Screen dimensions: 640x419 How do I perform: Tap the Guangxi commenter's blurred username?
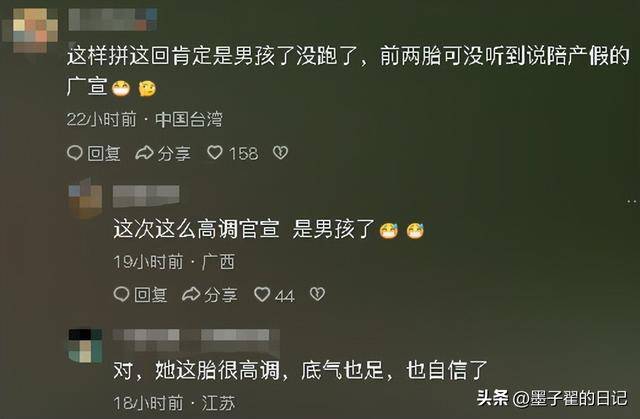[146, 196]
